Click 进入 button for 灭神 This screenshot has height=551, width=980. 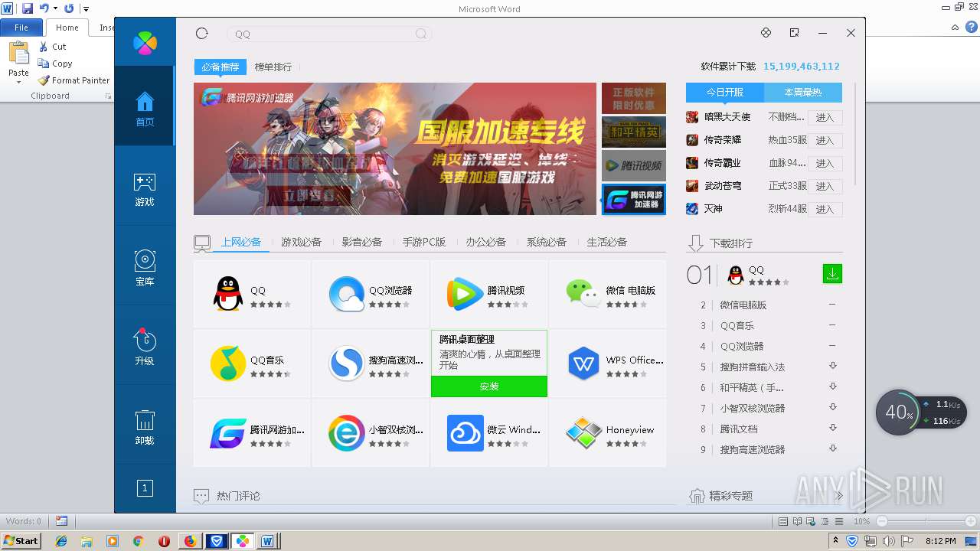(x=825, y=210)
